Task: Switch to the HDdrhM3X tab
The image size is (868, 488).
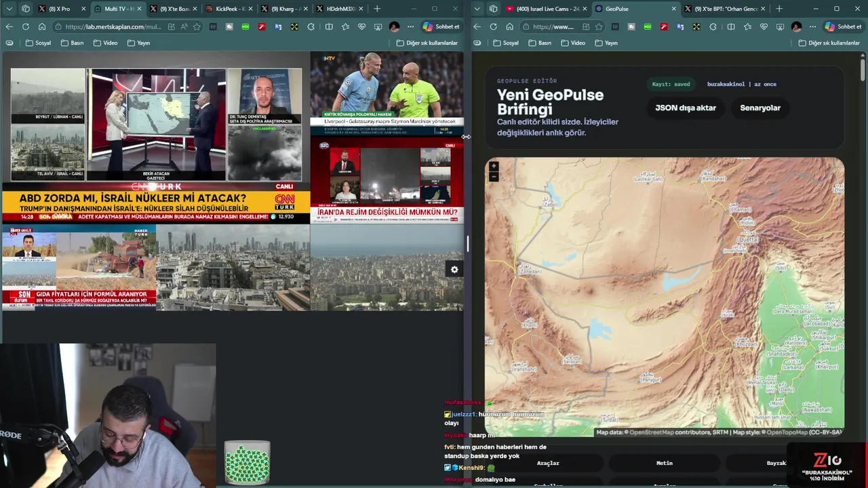Action: click(340, 9)
